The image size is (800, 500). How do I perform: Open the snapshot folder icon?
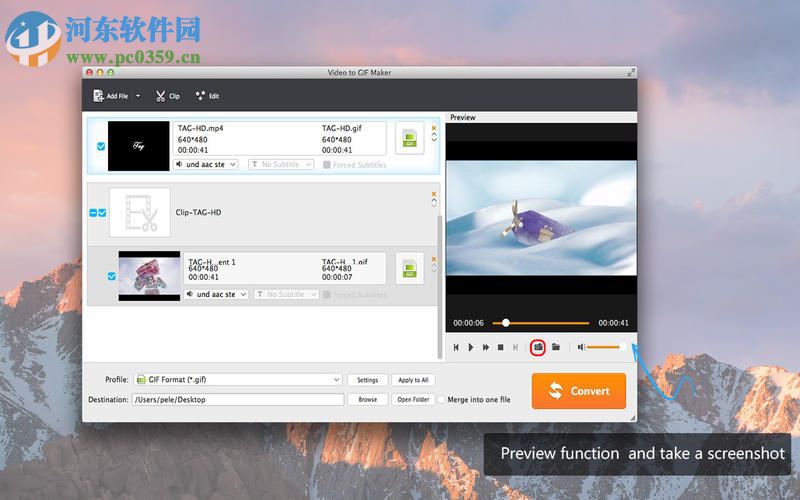(x=556, y=347)
